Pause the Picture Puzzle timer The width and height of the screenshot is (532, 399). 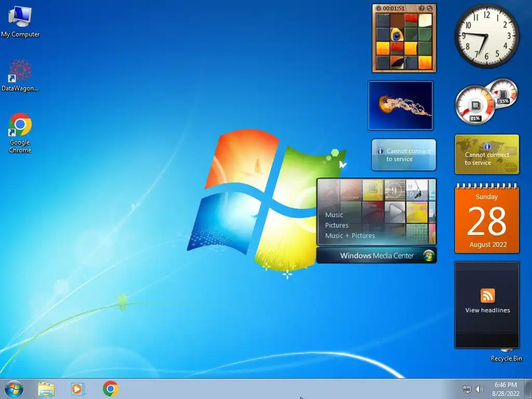(379, 8)
